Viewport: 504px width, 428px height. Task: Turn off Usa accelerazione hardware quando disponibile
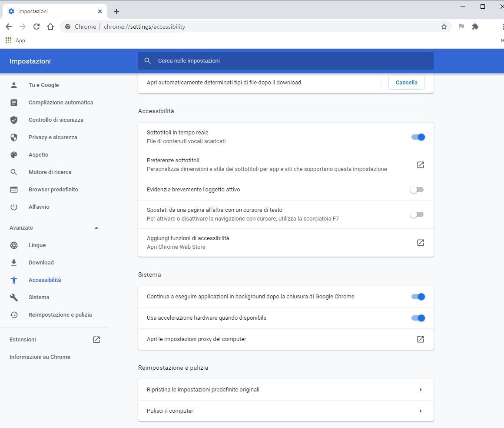tap(417, 318)
